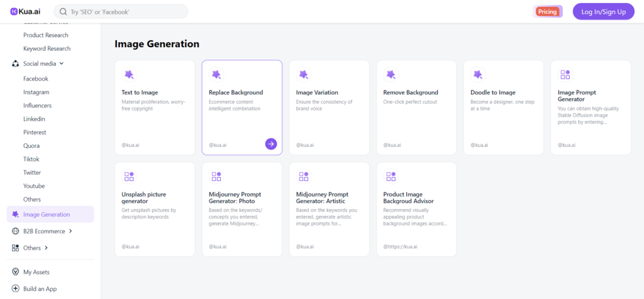Open the Pricing page
The width and height of the screenshot is (644, 299).
tap(548, 11)
